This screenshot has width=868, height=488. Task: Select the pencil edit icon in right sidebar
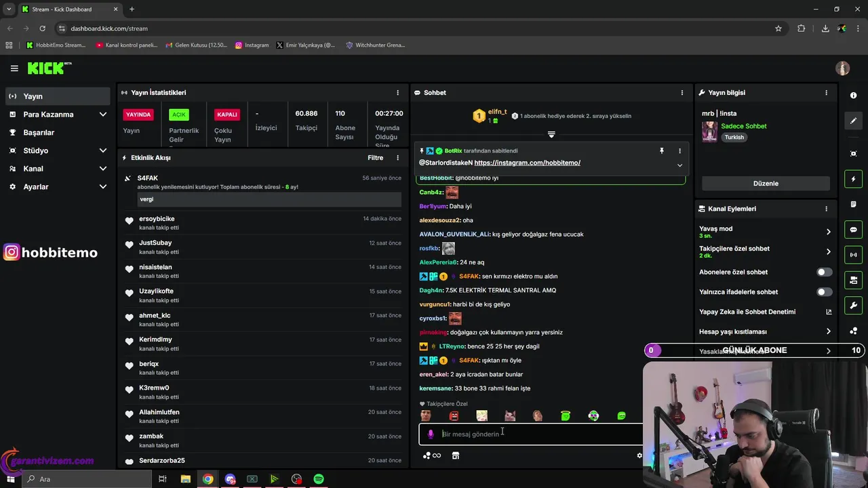pos(853,121)
